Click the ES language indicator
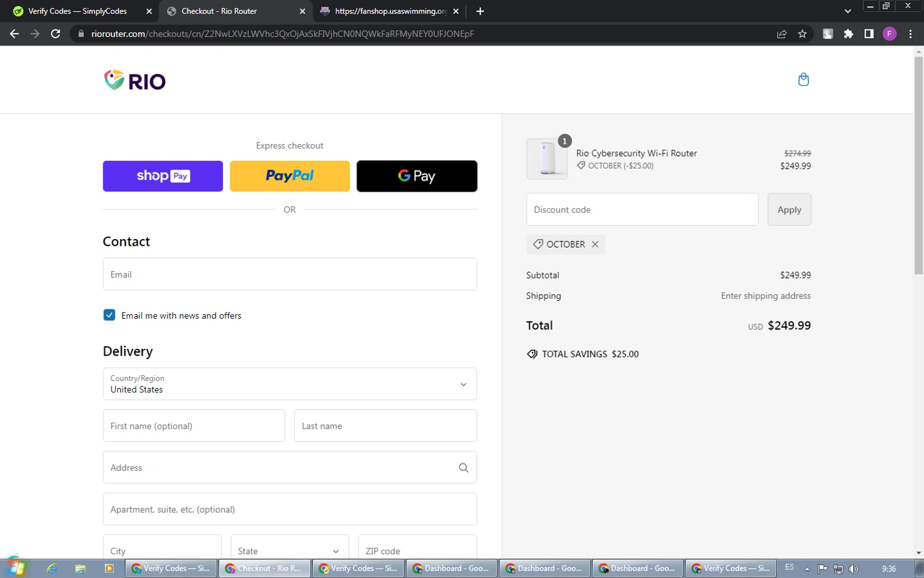924x578 pixels. pyautogui.click(x=789, y=568)
